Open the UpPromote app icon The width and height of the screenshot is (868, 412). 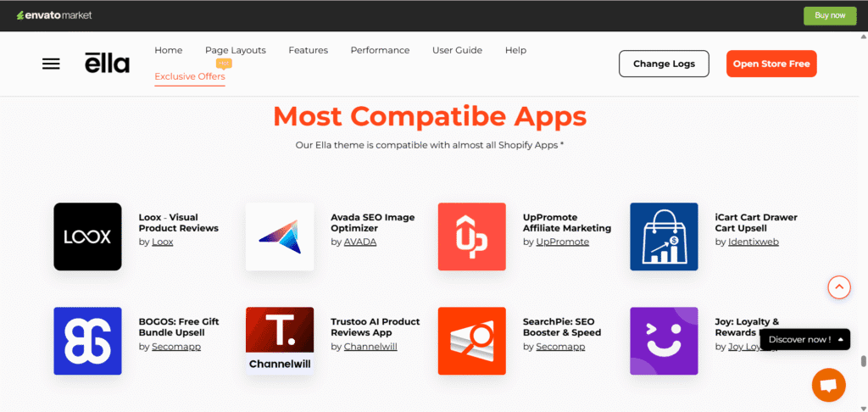click(x=471, y=237)
